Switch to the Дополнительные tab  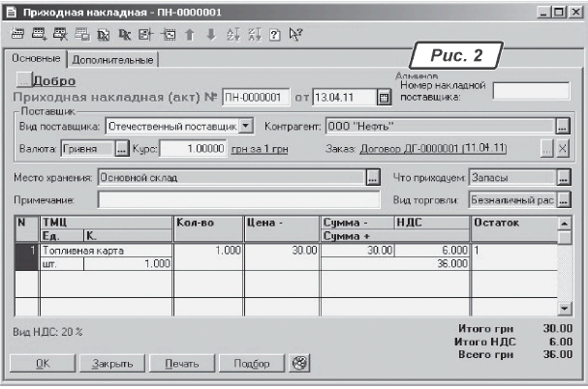pyautogui.click(x=112, y=60)
